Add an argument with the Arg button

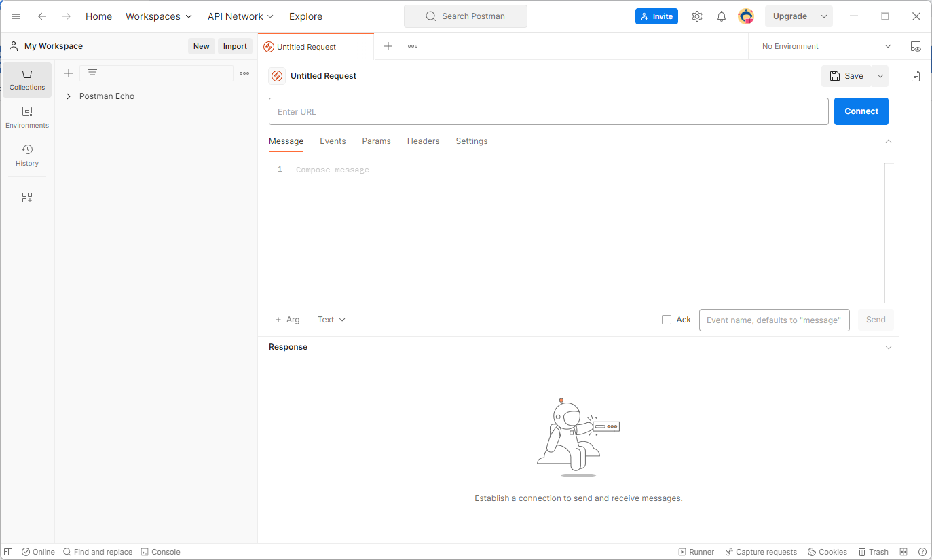[287, 320]
